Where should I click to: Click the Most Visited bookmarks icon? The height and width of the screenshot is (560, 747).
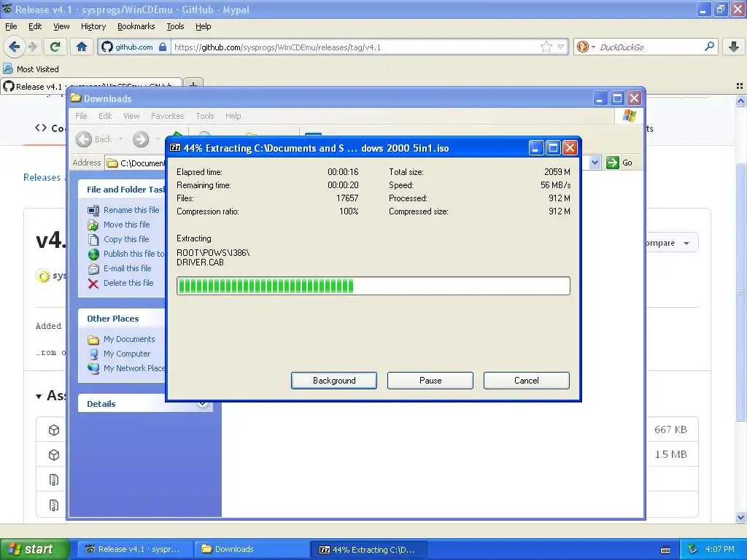click(x=7, y=69)
